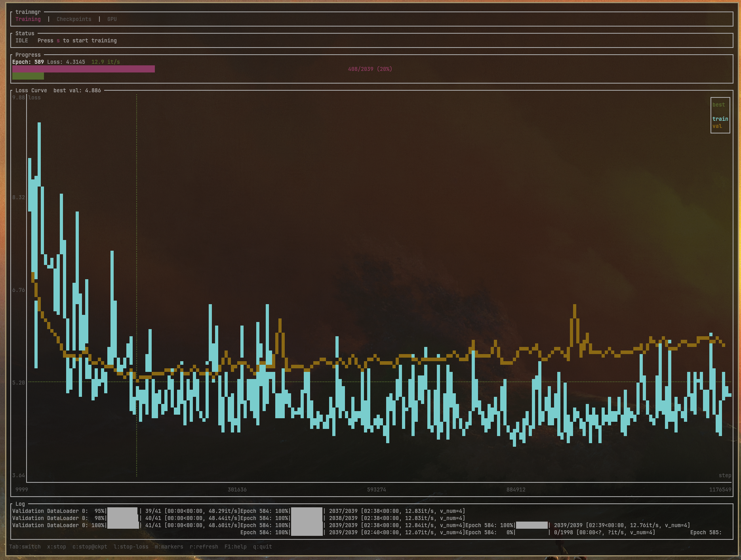Screen dimensions: 741x560
Task: Click the 'r:refresh' footer shortcut
Action: [204, 547]
